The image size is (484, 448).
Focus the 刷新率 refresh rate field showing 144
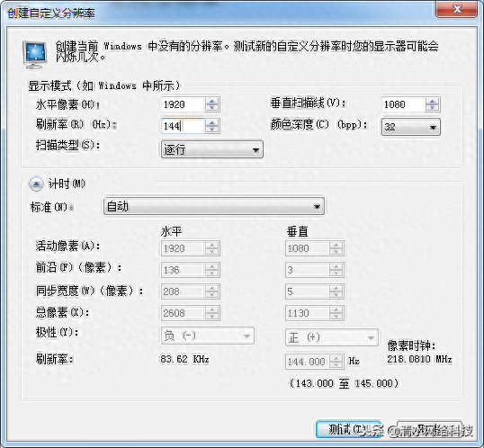[183, 126]
